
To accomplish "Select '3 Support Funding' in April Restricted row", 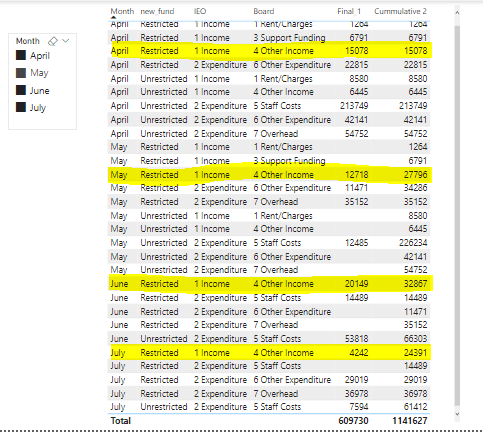I will tap(289, 38).
